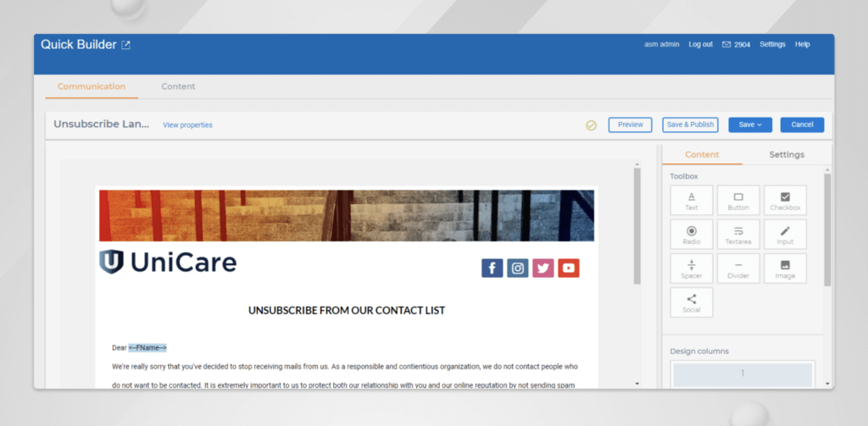Click the Facebook icon in email
The width and height of the screenshot is (868, 426).
(492, 268)
